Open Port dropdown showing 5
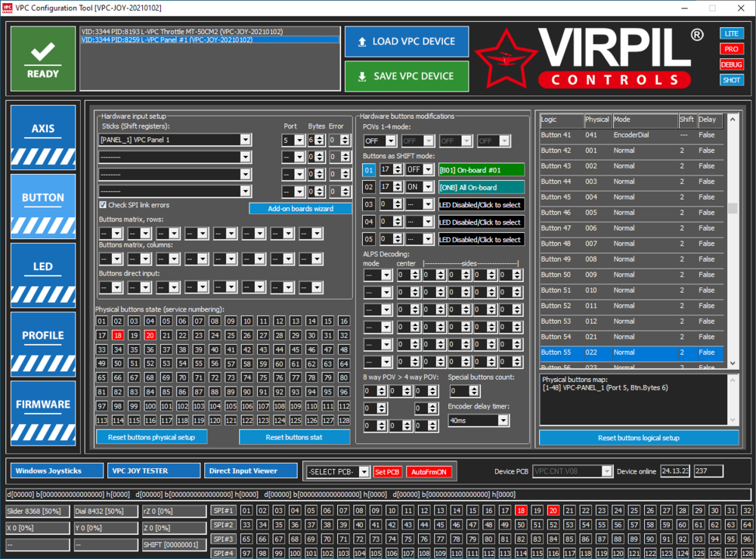This screenshot has height=559, width=756. tap(293, 140)
